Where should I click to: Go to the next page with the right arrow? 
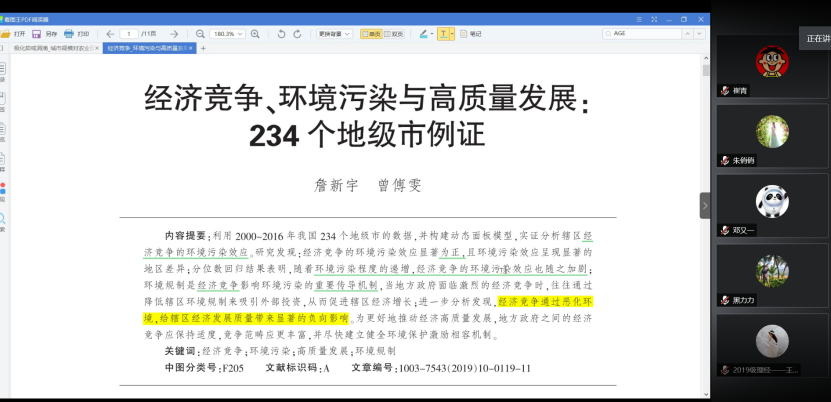(x=174, y=34)
